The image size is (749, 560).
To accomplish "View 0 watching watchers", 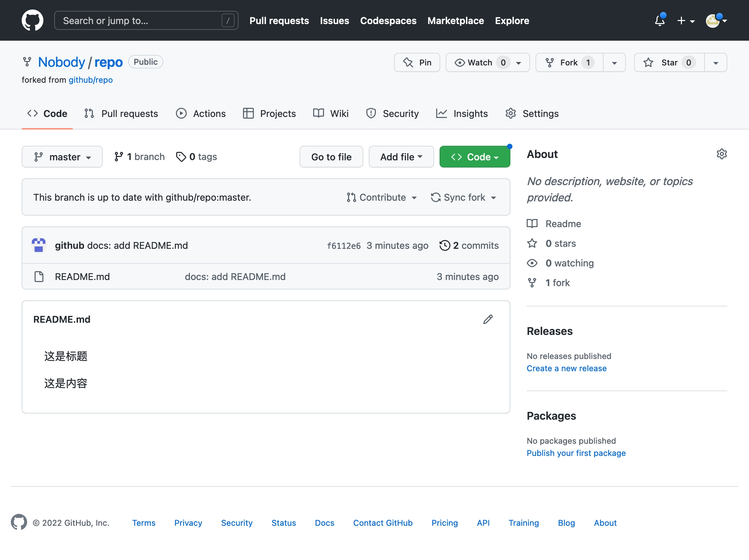I will pyautogui.click(x=560, y=263).
